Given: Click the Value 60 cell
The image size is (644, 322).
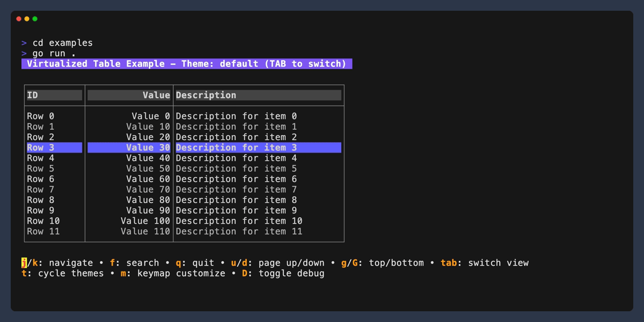Looking at the screenshot, I should 148,179.
